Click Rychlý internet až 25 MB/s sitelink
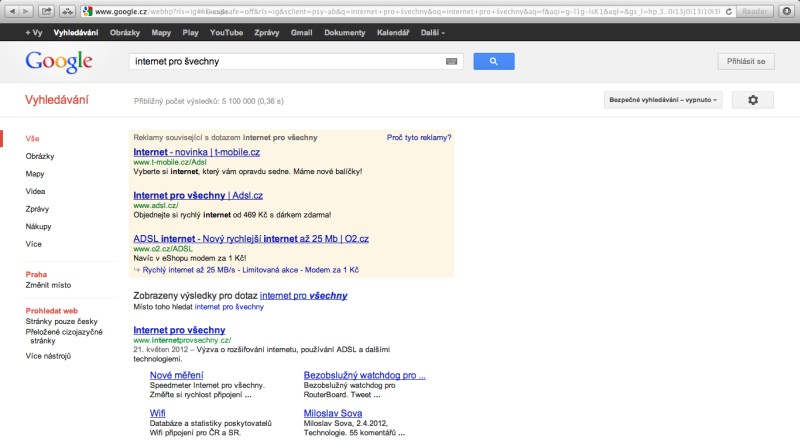Image resolution: width=800 pixels, height=440 pixels. tap(189, 270)
